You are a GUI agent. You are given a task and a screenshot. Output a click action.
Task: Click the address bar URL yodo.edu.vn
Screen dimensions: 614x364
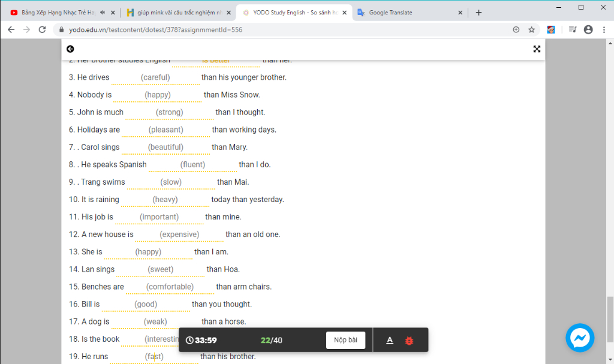pos(156,30)
